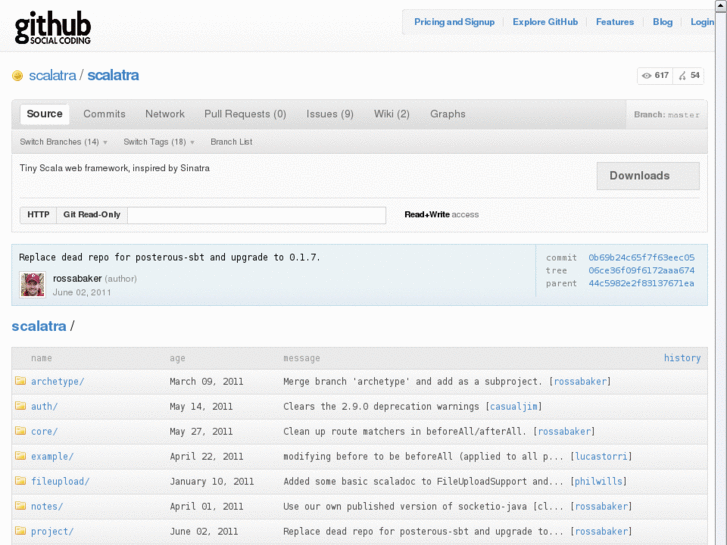Open commit hash 0b69b24c65f7f63eec05
Image resolution: width=727 pixels, height=545 pixels.
[641, 257]
